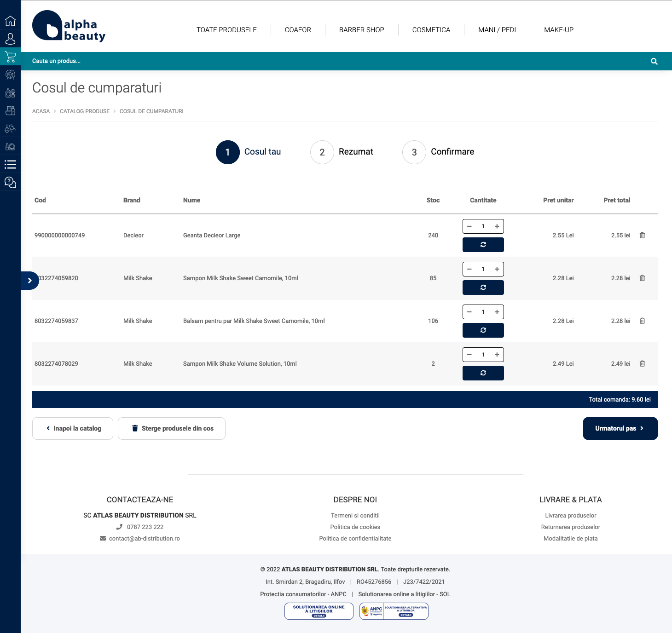Viewport: 672px width, 633px height.
Task: Refresh quantity for Geanta Decleor Large
Action: pos(483,245)
